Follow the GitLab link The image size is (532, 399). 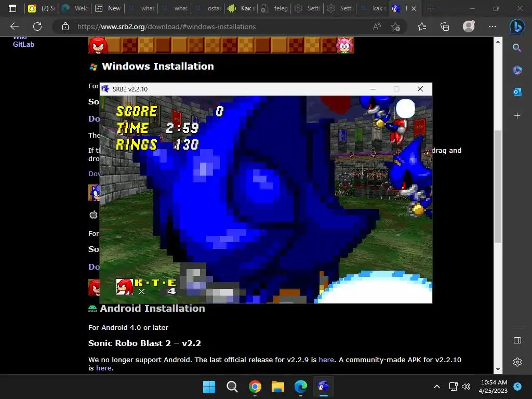(x=23, y=45)
